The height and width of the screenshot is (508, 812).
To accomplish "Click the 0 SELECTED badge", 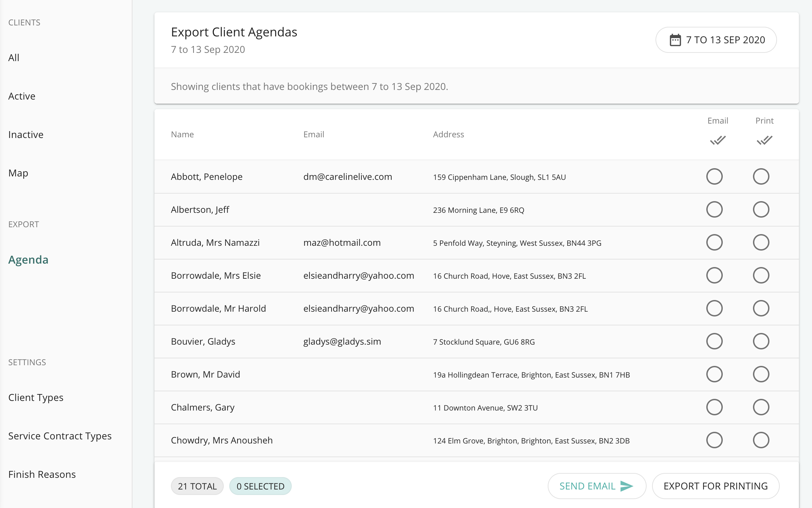I will pyautogui.click(x=260, y=486).
